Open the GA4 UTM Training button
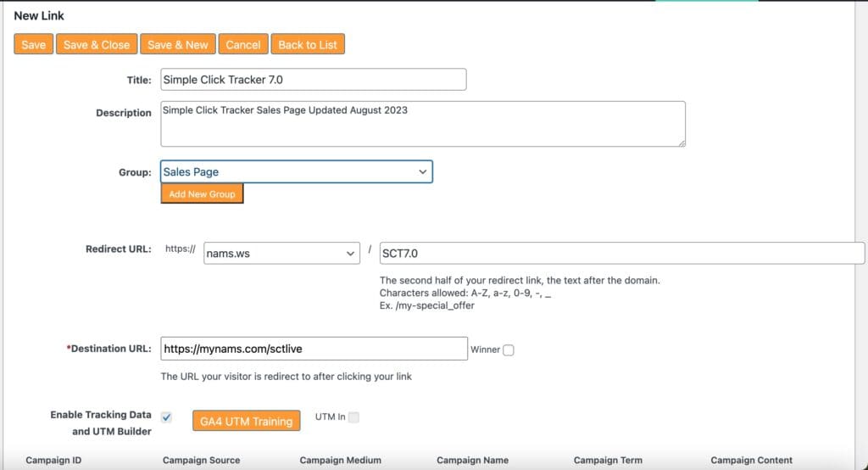The height and width of the screenshot is (470, 868). [x=246, y=421]
